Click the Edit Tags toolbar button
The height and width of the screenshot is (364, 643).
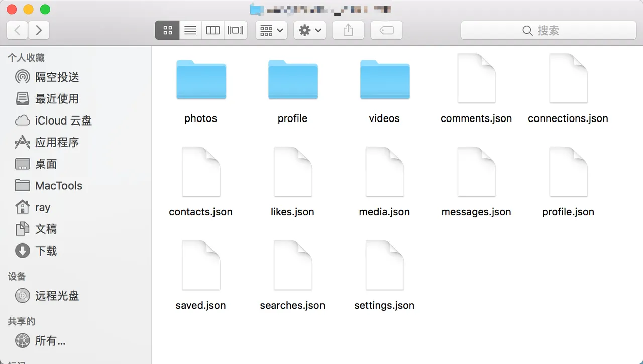pos(386,30)
